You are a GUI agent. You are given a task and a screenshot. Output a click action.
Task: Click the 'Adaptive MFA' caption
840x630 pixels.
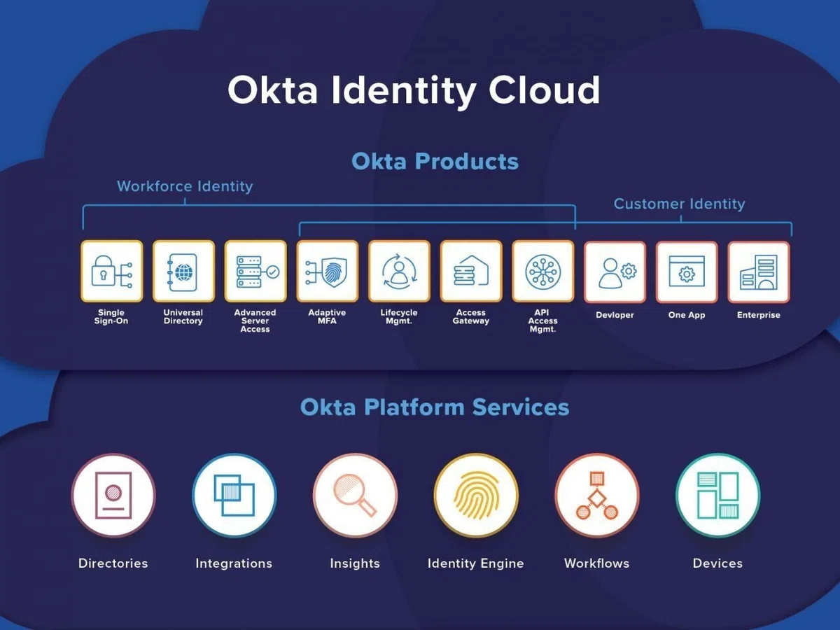(327, 317)
